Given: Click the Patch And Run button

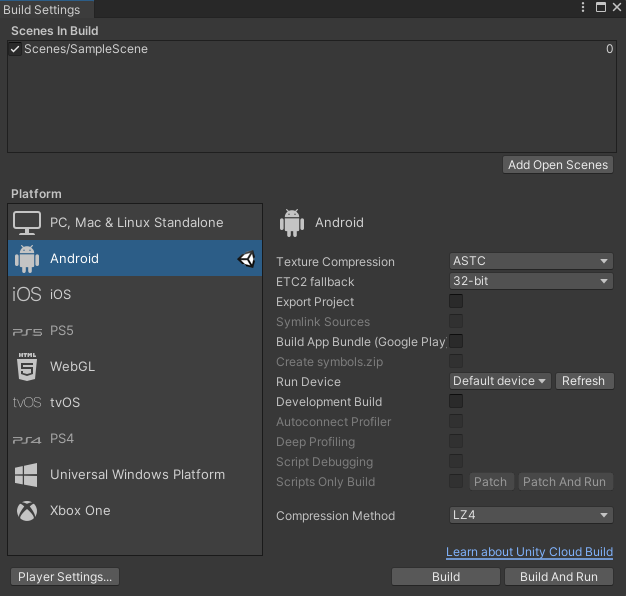Looking at the screenshot, I should click(x=565, y=482).
